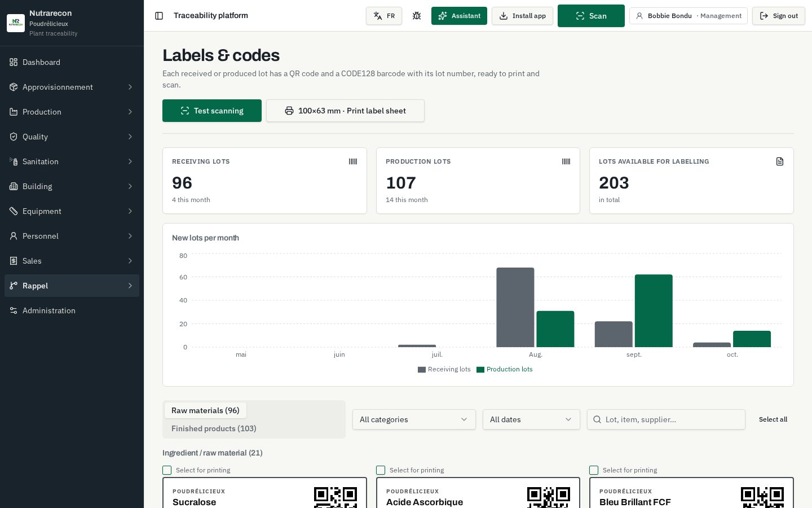812x508 pixels.
Task: Click the green Scan button
Action: [x=591, y=16]
